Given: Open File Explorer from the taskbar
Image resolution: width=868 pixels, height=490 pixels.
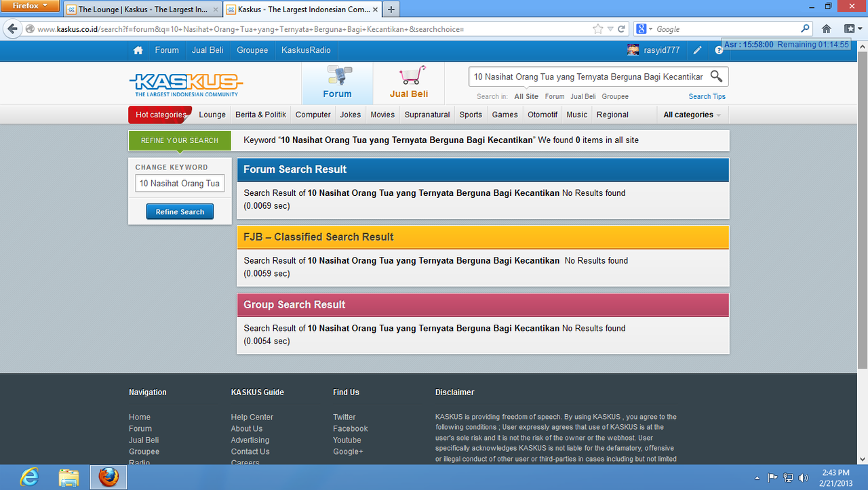Looking at the screenshot, I should coord(68,478).
